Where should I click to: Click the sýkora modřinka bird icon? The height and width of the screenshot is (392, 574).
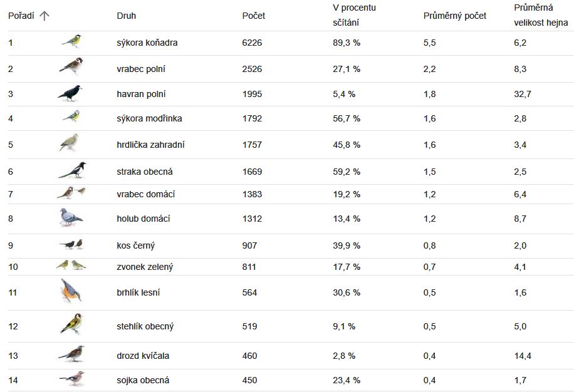71,116
